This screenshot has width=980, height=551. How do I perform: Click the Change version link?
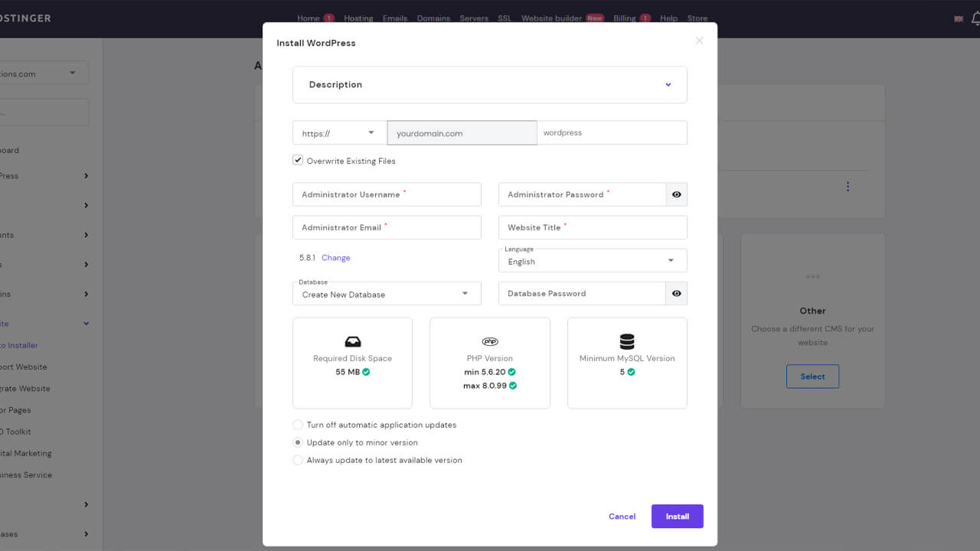pos(335,258)
